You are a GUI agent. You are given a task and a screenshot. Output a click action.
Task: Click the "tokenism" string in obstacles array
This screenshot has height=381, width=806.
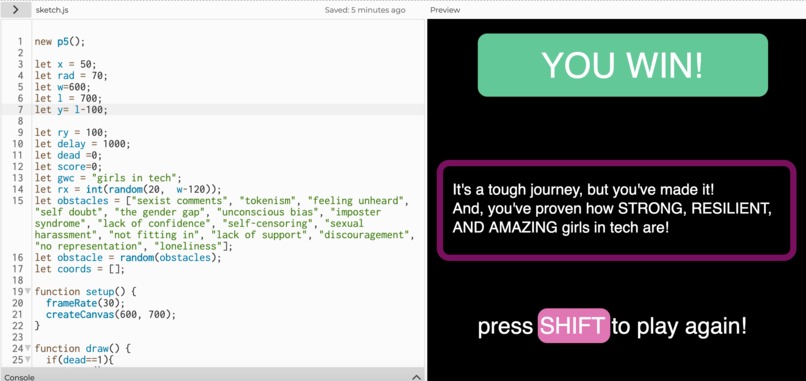click(x=267, y=201)
